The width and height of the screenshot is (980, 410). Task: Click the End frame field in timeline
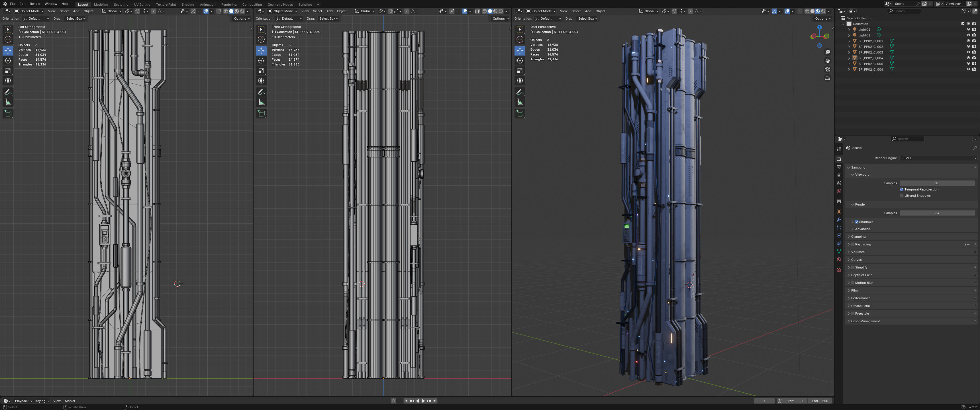point(820,401)
